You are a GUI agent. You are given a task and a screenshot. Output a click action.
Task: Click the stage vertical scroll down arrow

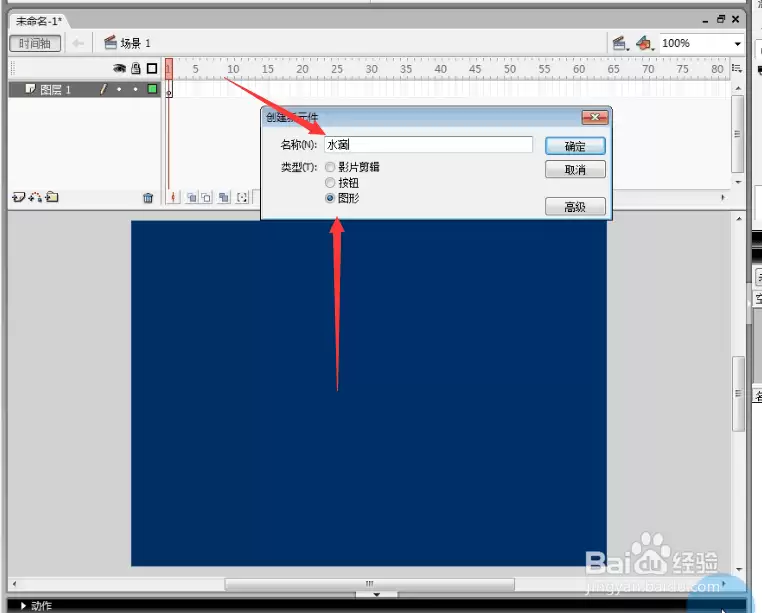point(739,569)
